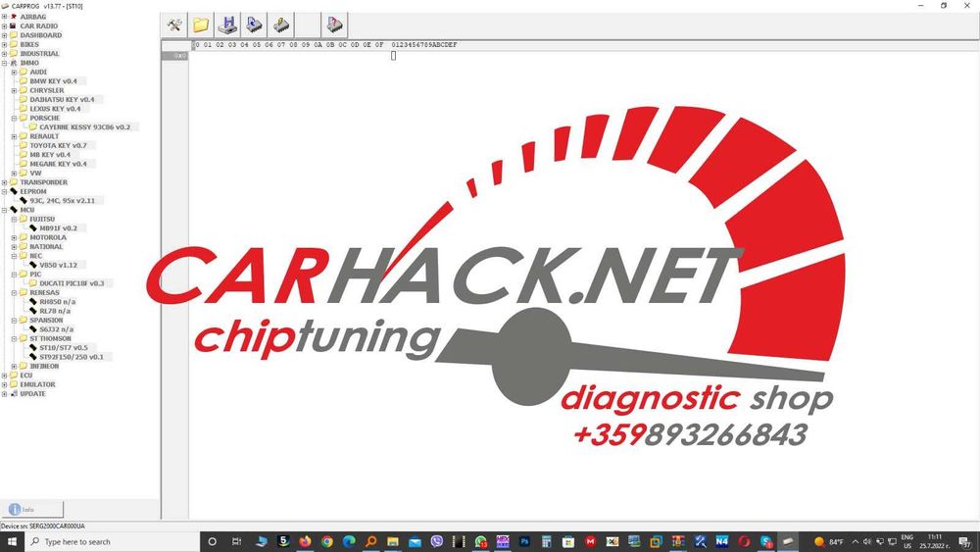The width and height of the screenshot is (980, 552).
Task: Select DAIHATSU KEY v0.4 item
Action: coord(62,99)
